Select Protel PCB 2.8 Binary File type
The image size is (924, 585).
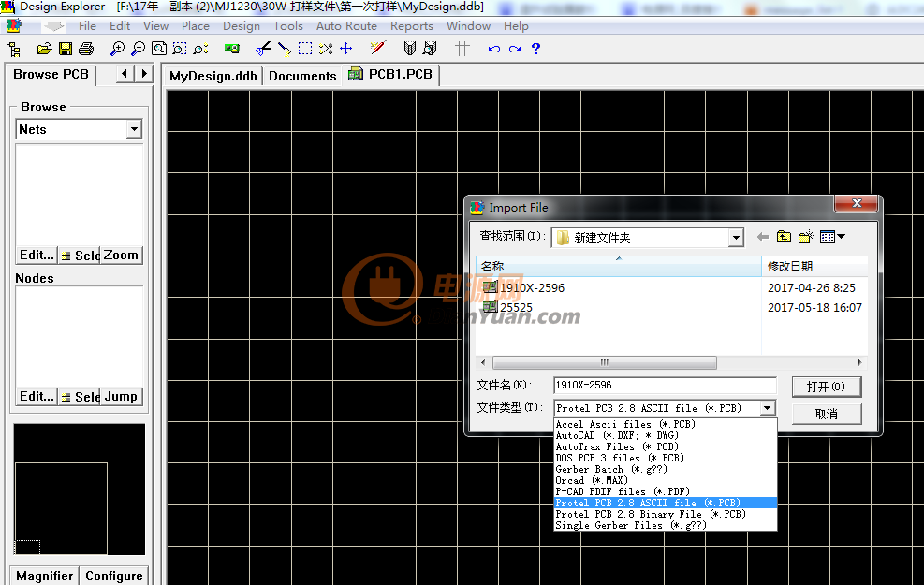[x=666, y=514]
